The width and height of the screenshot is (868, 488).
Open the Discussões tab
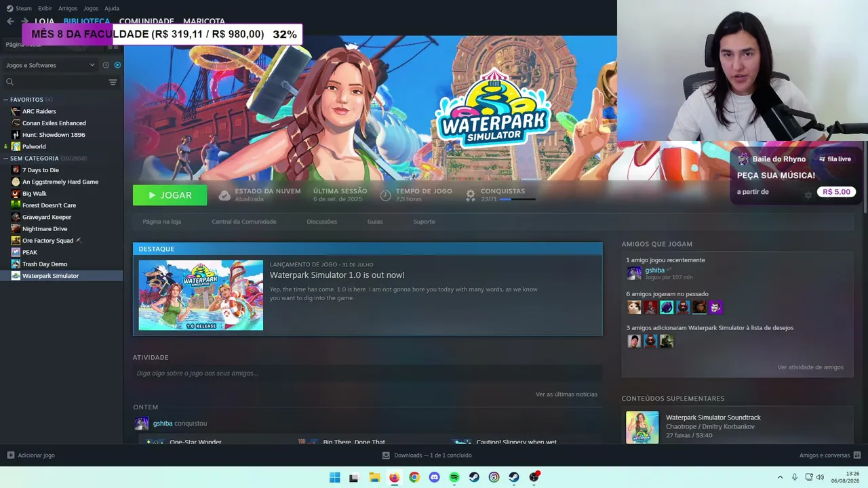pyautogui.click(x=321, y=222)
